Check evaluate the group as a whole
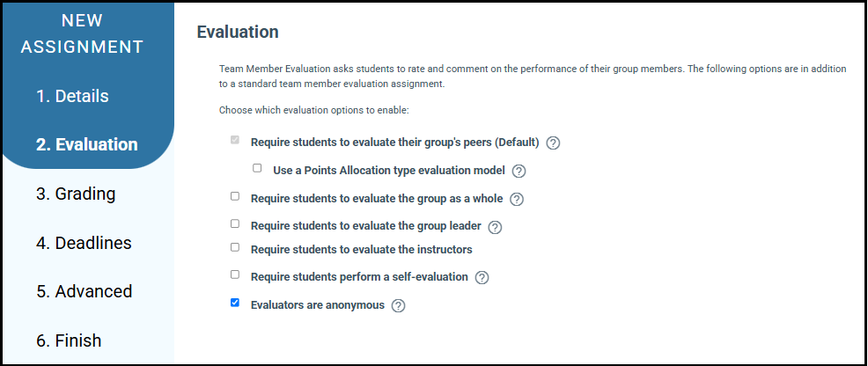The image size is (868, 366). pyautogui.click(x=235, y=196)
